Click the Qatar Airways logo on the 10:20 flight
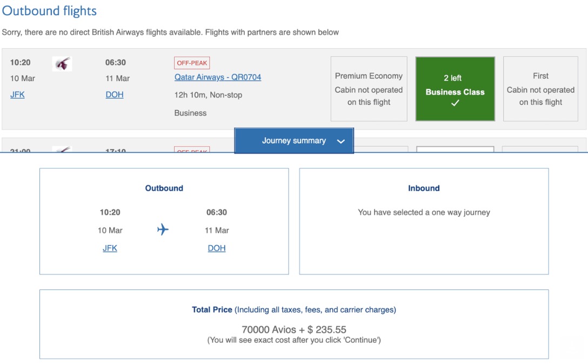Image resolution: width=588 pixels, height=364 pixels. click(x=62, y=64)
